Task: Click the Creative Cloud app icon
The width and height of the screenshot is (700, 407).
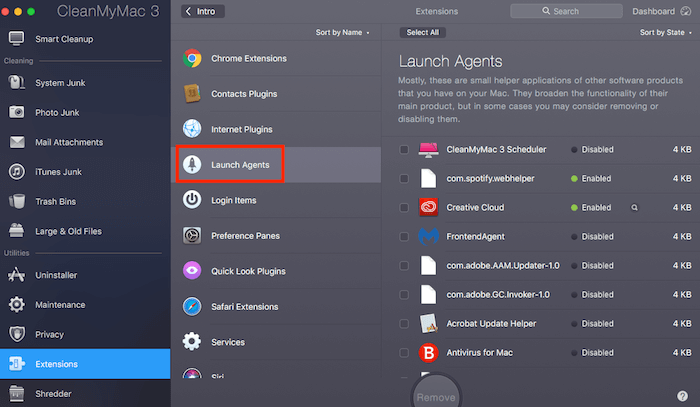Action: (428, 207)
